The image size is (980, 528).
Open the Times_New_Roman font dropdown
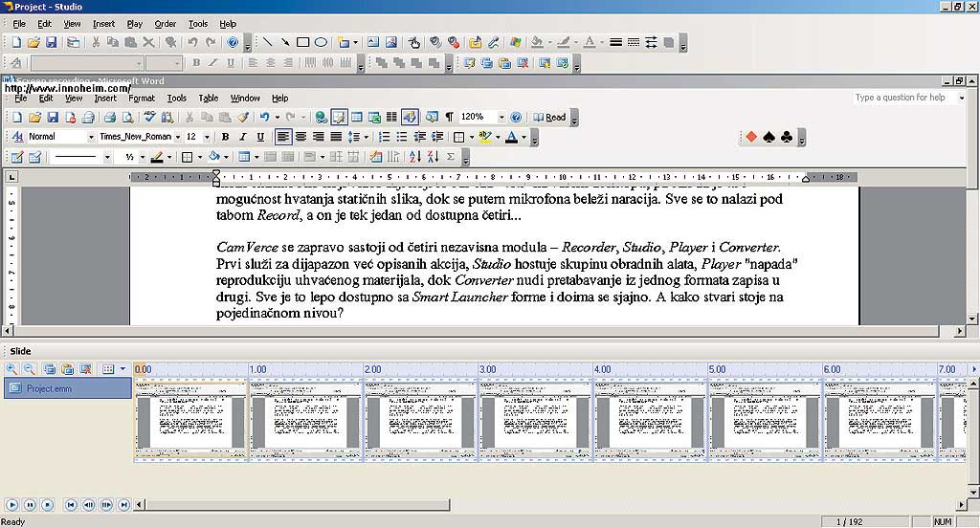click(x=177, y=137)
